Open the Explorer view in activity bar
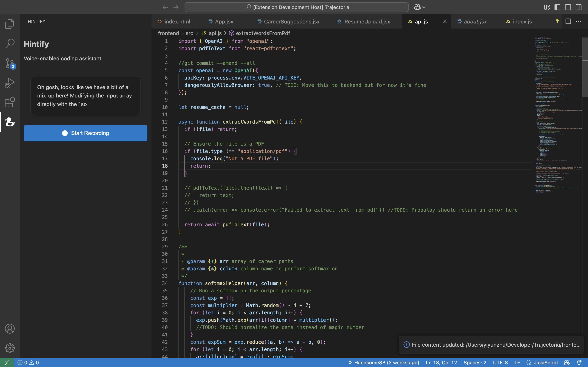The height and width of the screenshot is (367, 588). coord(10,24)
